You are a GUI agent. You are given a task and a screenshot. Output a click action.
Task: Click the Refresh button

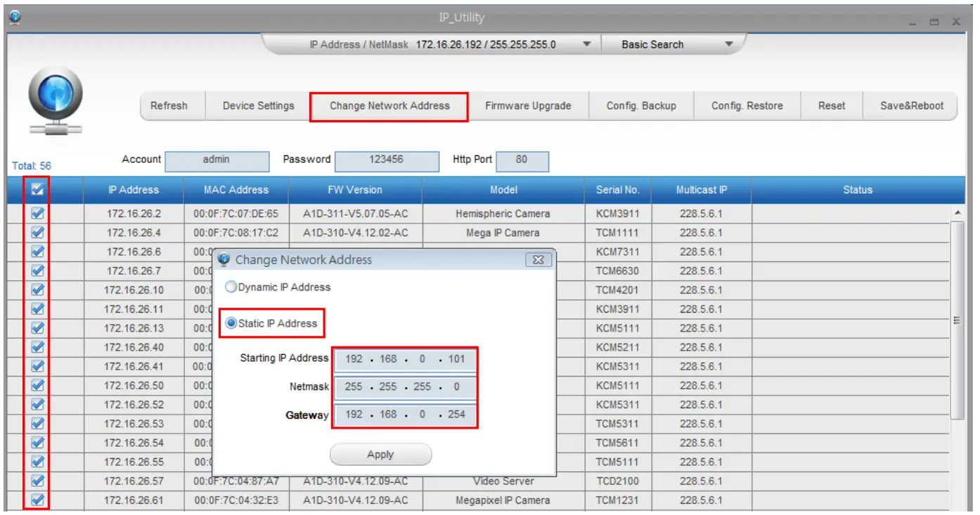[170, 105]
